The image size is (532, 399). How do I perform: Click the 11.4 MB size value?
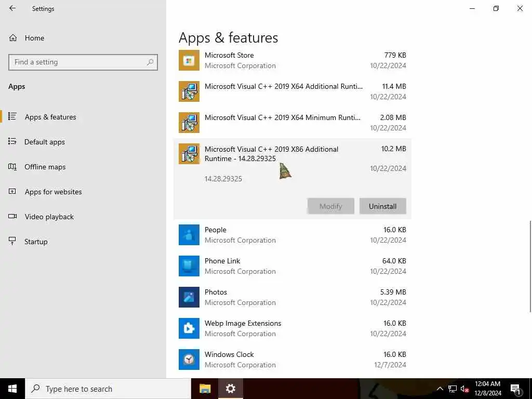click(394, 86)
